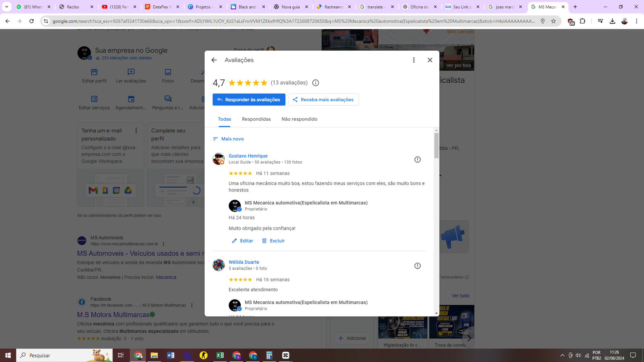The height and width of the screenshot is (362, 644).
Task: Switch to the Não respondido tab
Action: (x=299, y=119)
